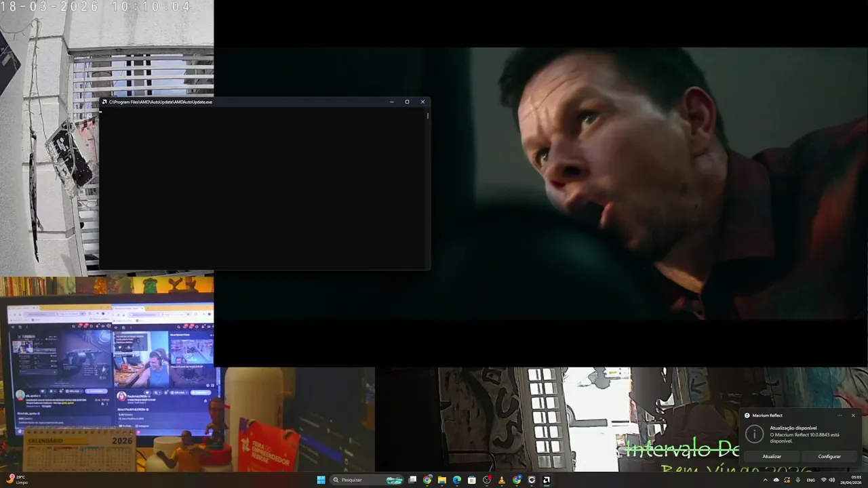868x488 pixels.
Task: Open the ENG language input switcher
Action: pyautogui.click(x=811, y=480)
